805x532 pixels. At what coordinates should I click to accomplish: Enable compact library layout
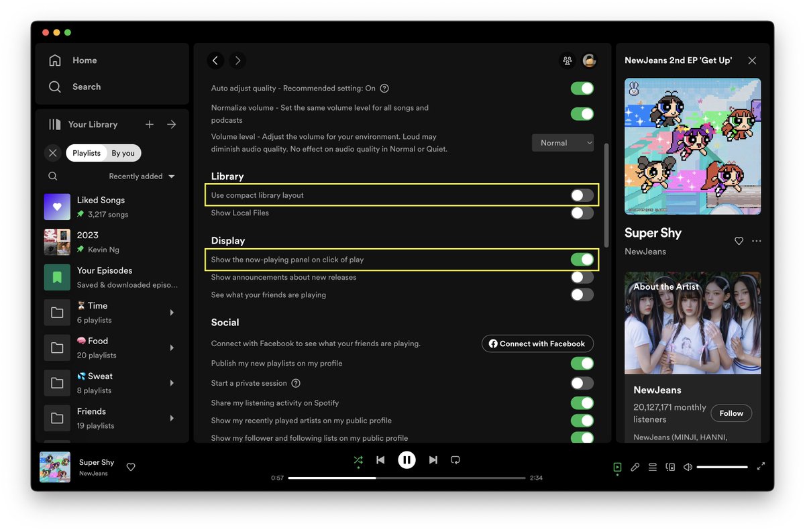click(x=582, y=195)
